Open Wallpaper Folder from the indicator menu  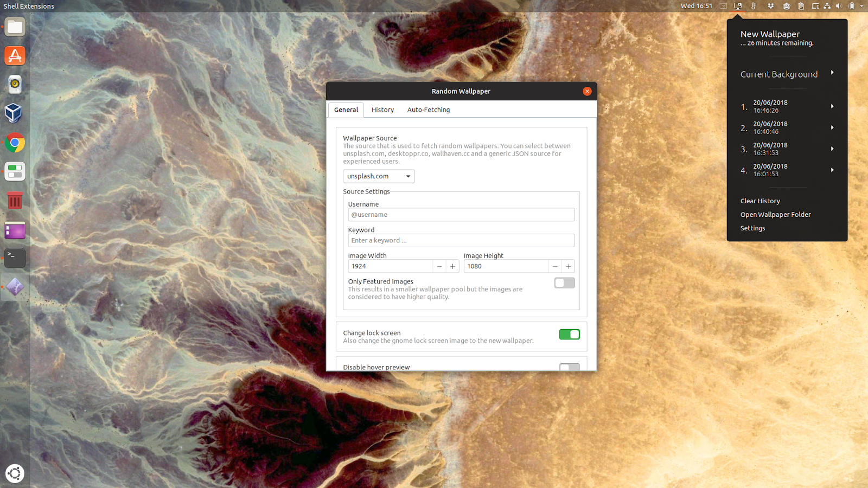click(775, 214)
